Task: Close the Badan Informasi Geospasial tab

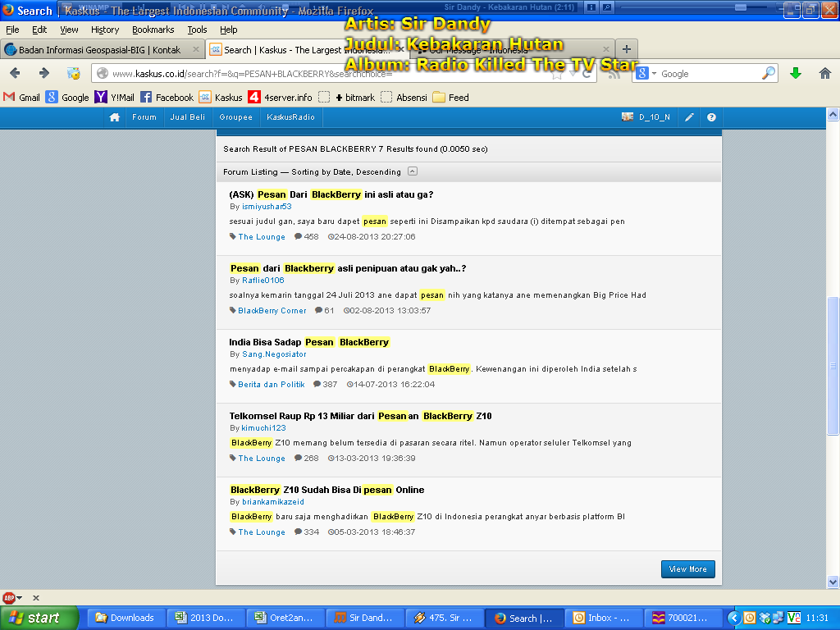Action: point(195,49)
